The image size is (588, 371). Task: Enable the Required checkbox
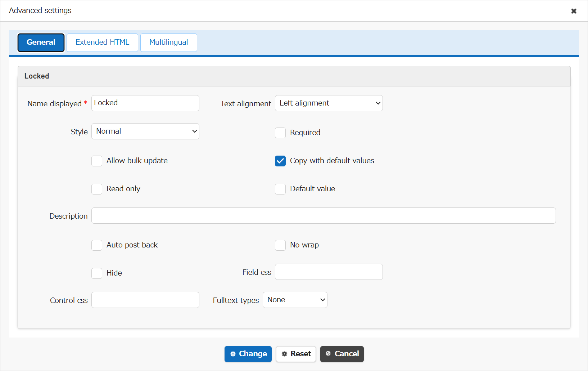coord(280,133)
